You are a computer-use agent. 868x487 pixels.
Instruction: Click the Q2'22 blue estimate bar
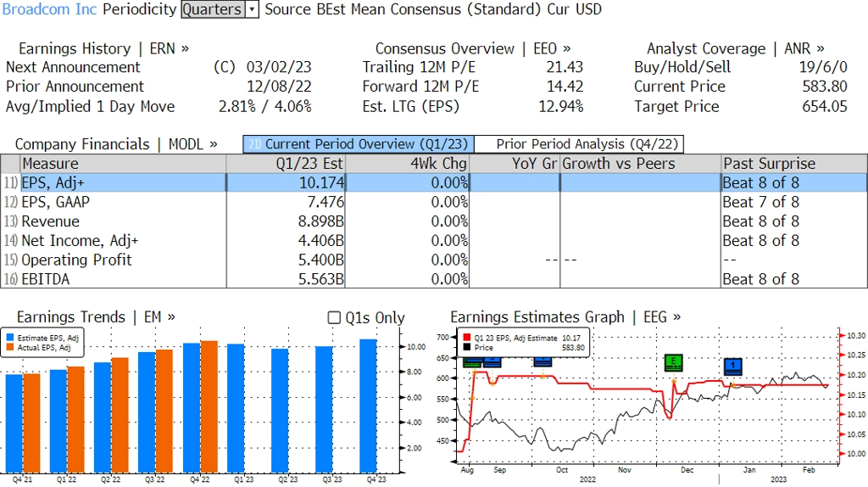(x=103, y=417)
